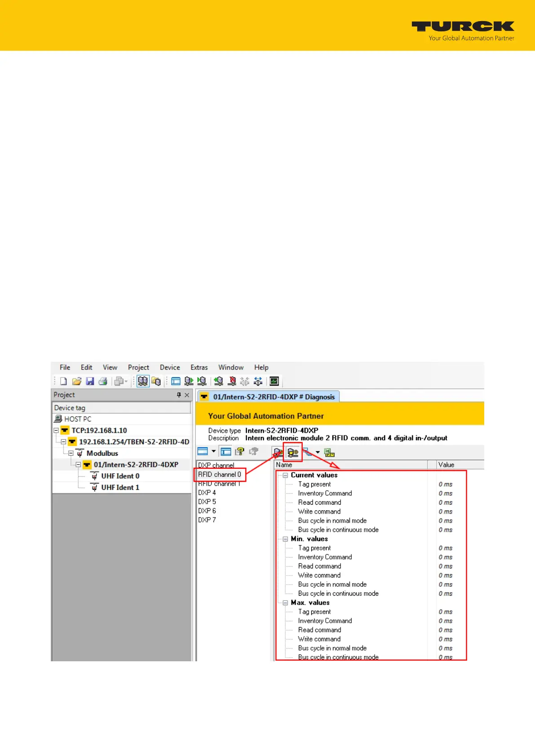
Task: Select RFID channel 0 in the channel list
Action: [219, 475]
